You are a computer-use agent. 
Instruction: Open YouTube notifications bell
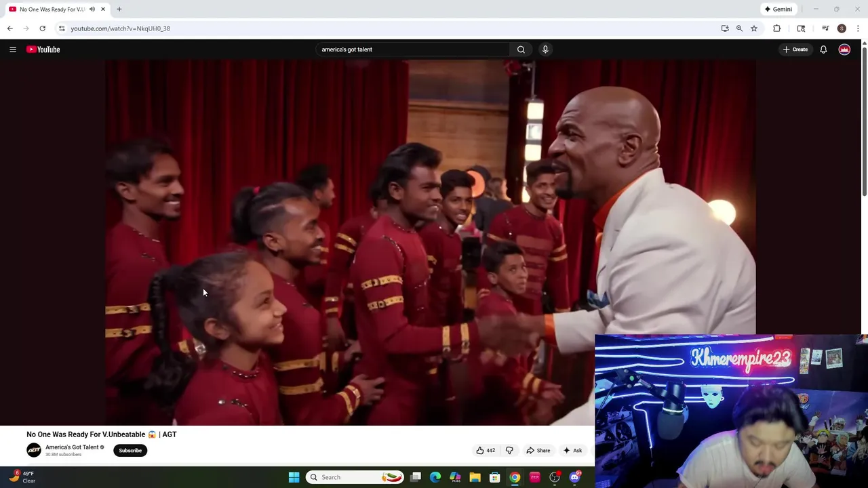(x=823, y=49)
